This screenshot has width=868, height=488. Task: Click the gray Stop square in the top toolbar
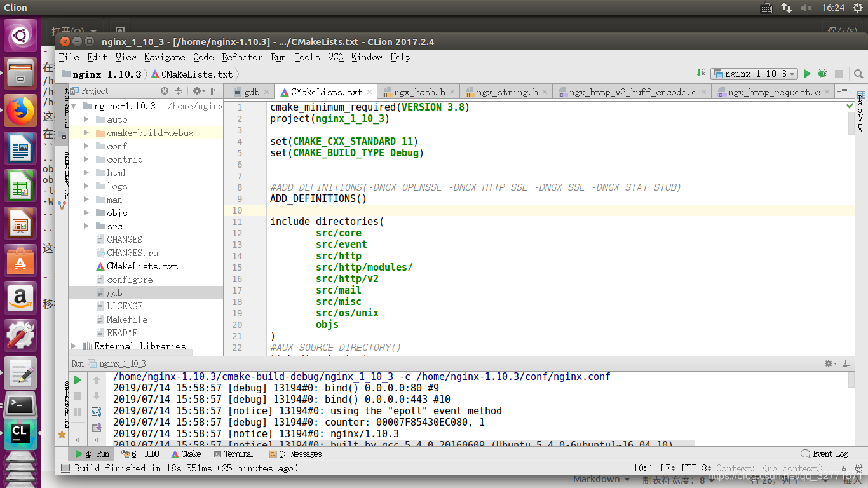tap(838, 74)
